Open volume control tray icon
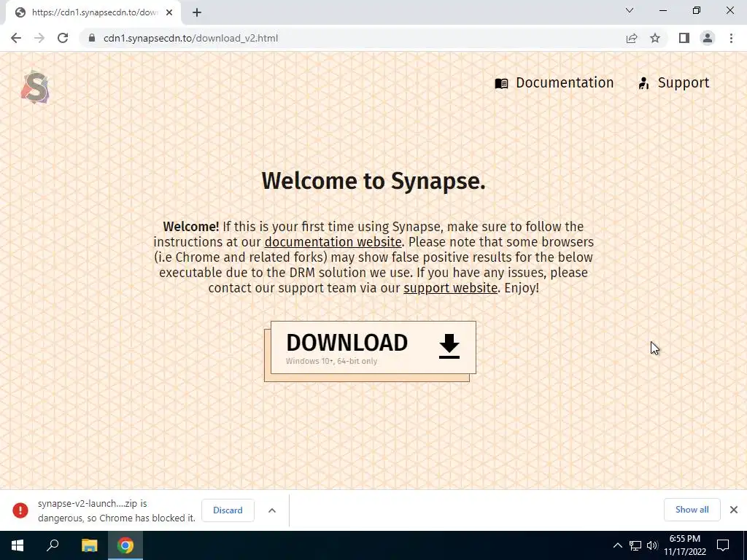747x560 pixels. click(652, 545)
